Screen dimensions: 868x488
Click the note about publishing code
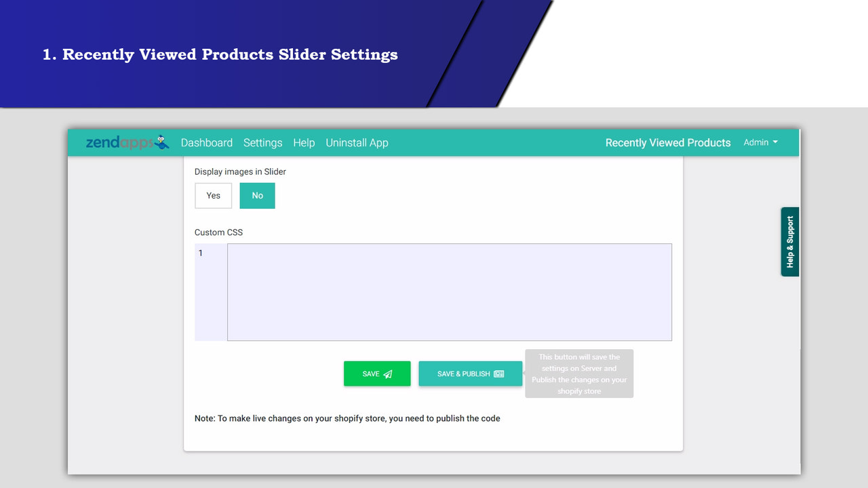tap(347, 418)
